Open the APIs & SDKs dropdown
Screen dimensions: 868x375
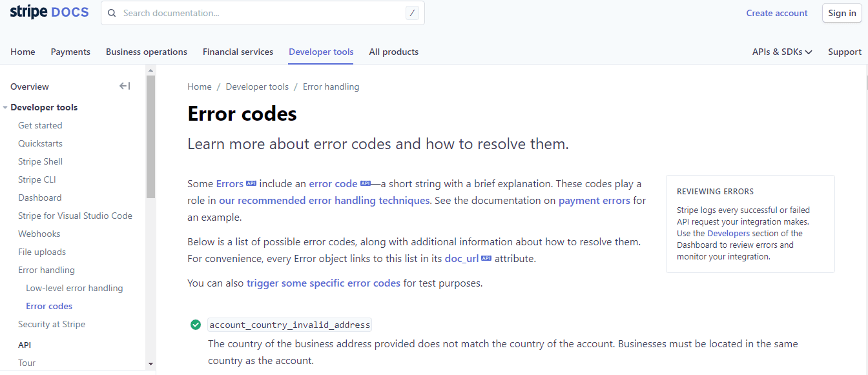click(781, 52)
